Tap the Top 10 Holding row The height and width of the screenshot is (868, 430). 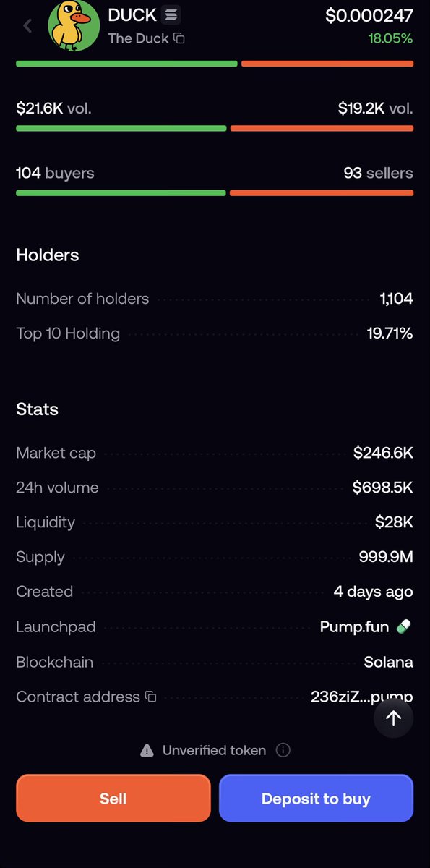coord(215,333)
